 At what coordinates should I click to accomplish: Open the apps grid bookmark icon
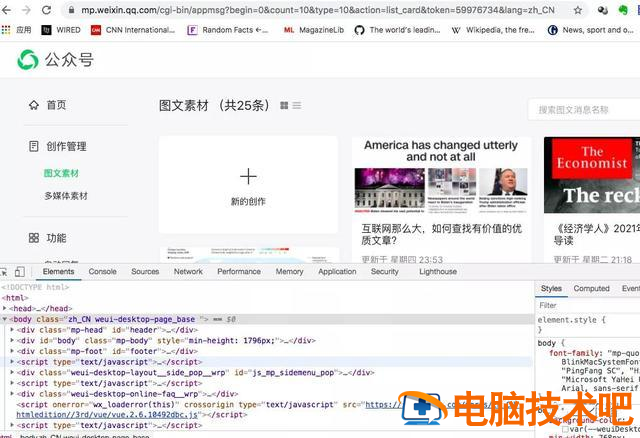6,30
